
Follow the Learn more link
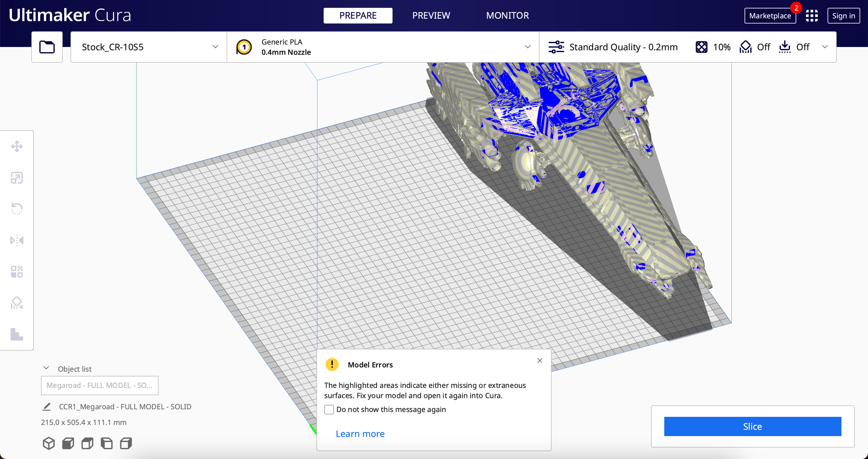point(360,434)
